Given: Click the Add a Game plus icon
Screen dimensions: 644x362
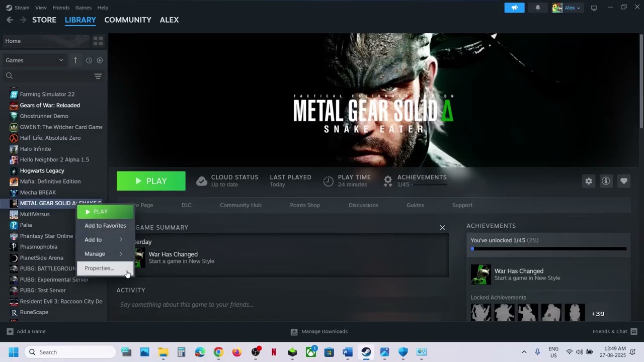Looking at the screenshot, I should [x=10, y=331].
